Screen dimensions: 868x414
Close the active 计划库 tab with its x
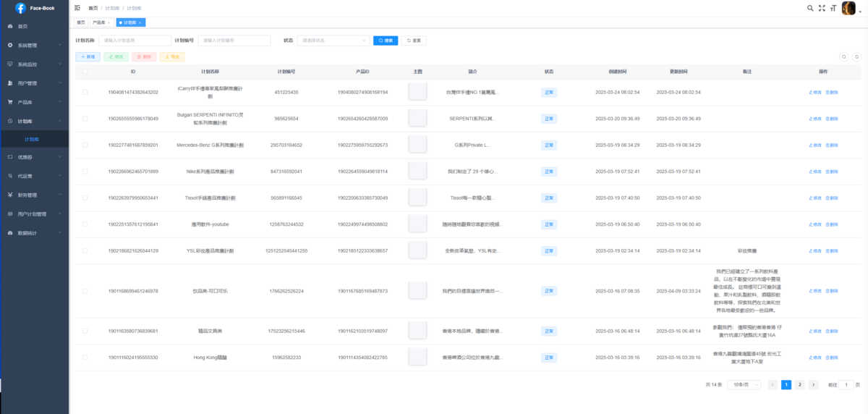click(x=140, y=22)
